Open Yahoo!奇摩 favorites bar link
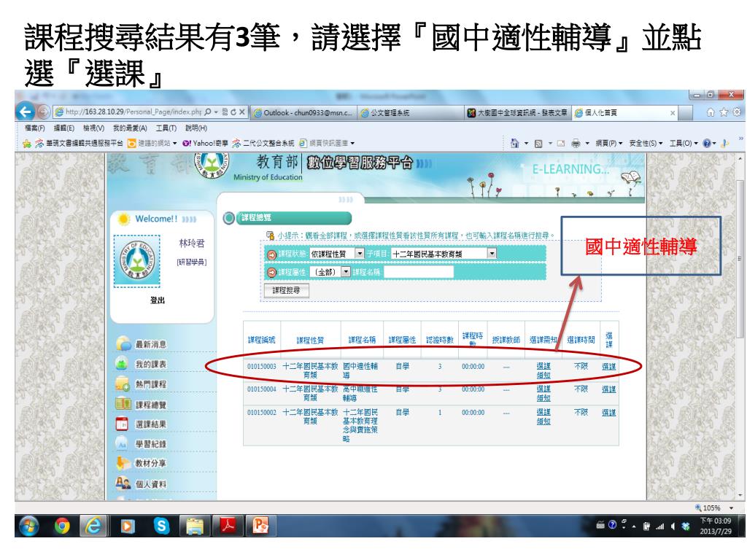The image size is (747, 560). click(205, 143)
